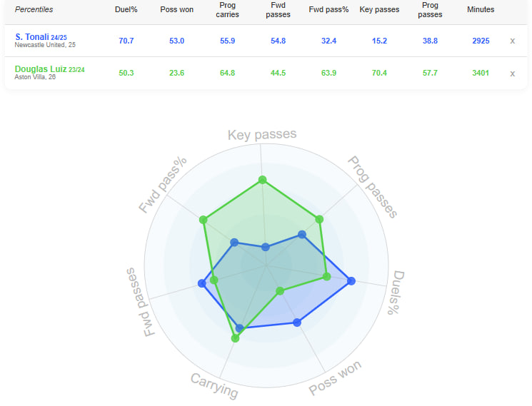The height and width of the screenshot is (406, 532).
Task: Remove Douglas Luiz row with x
Action: coord(512,73)
